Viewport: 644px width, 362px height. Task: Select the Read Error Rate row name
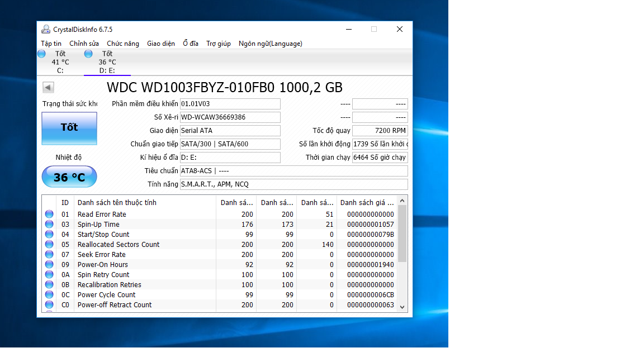(102, 215)
